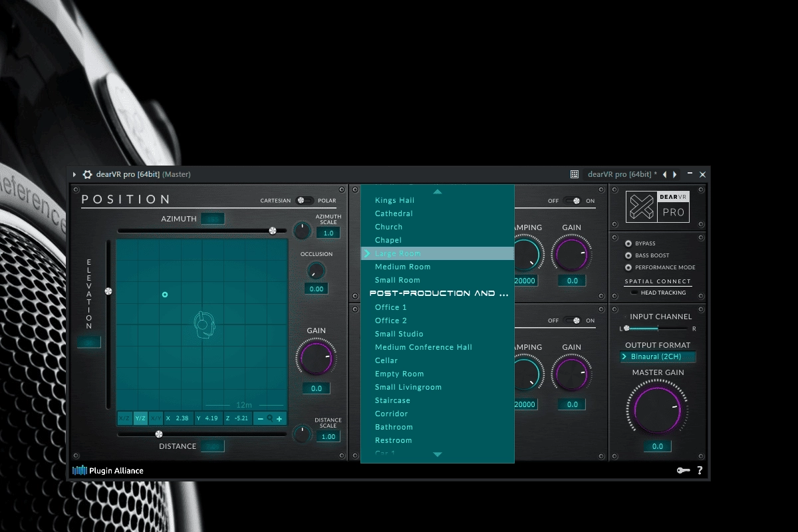Zoom in the position grid with plus
This screenshot has height=532, width=798.
(279, 418)
